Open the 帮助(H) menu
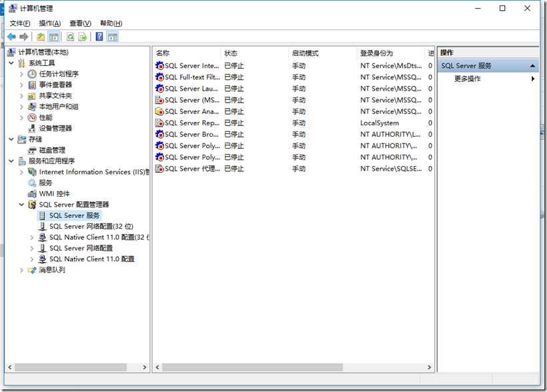 (x=111, y=23)
